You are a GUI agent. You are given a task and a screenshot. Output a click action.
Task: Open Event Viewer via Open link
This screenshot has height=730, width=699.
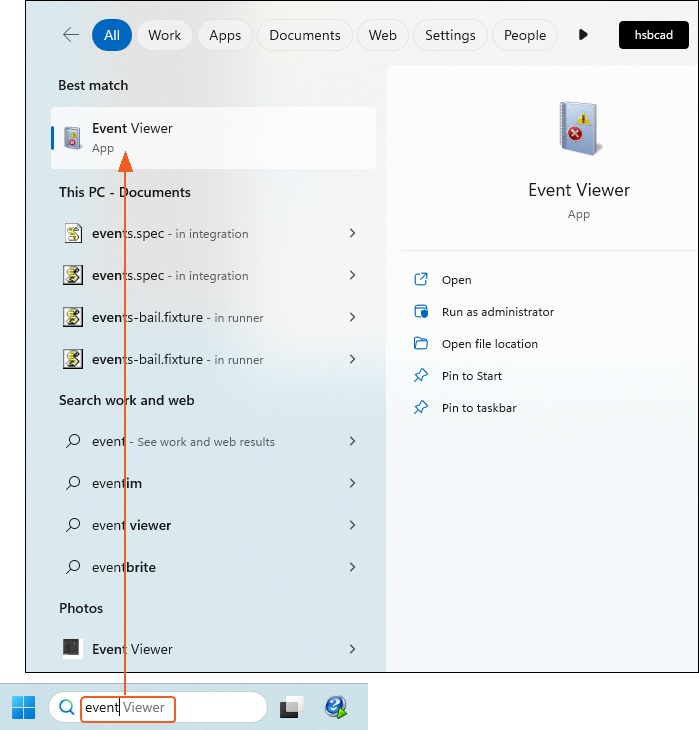pos(456,280)
